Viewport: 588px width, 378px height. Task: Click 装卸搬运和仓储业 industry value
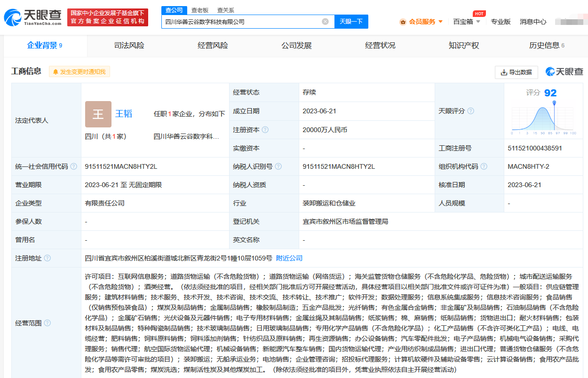click(x=329, y=203)
